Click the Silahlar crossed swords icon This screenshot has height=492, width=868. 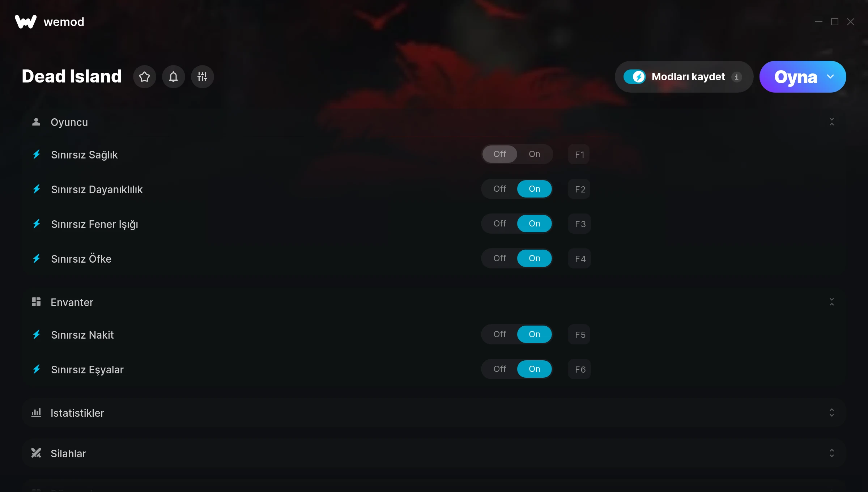pos(36,453)
